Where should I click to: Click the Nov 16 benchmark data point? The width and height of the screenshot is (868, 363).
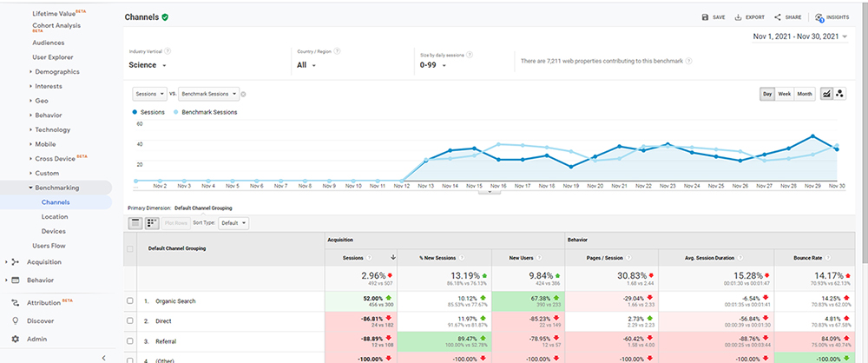[498, 144]
